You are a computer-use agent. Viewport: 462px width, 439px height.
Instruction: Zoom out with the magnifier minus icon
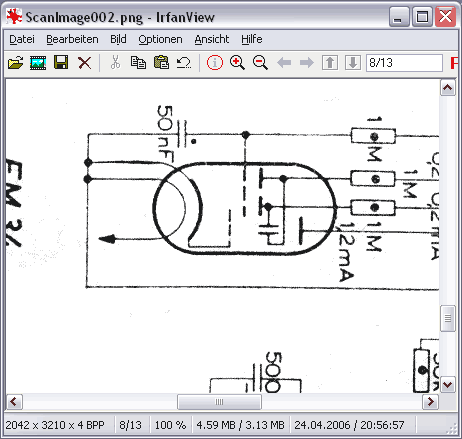click(x=260, y=63)
